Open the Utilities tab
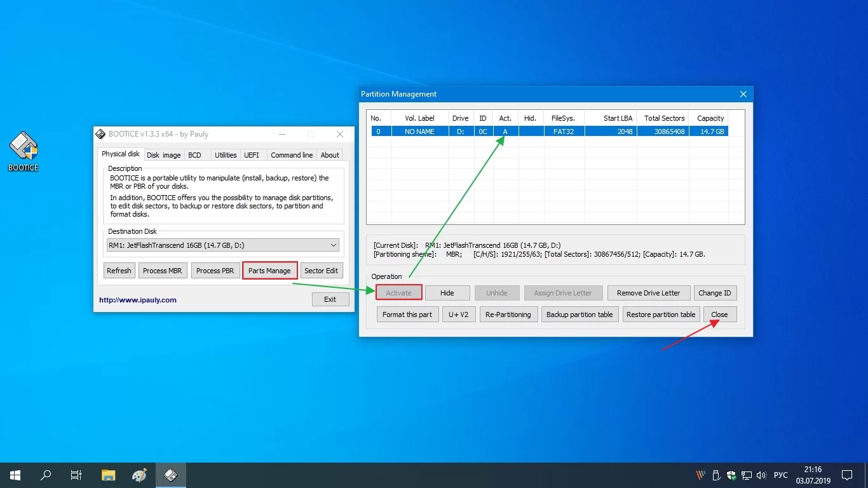Image resolution: width=868 pixels, height=488 pixels. pyautogui.click(x=226, y=155)
